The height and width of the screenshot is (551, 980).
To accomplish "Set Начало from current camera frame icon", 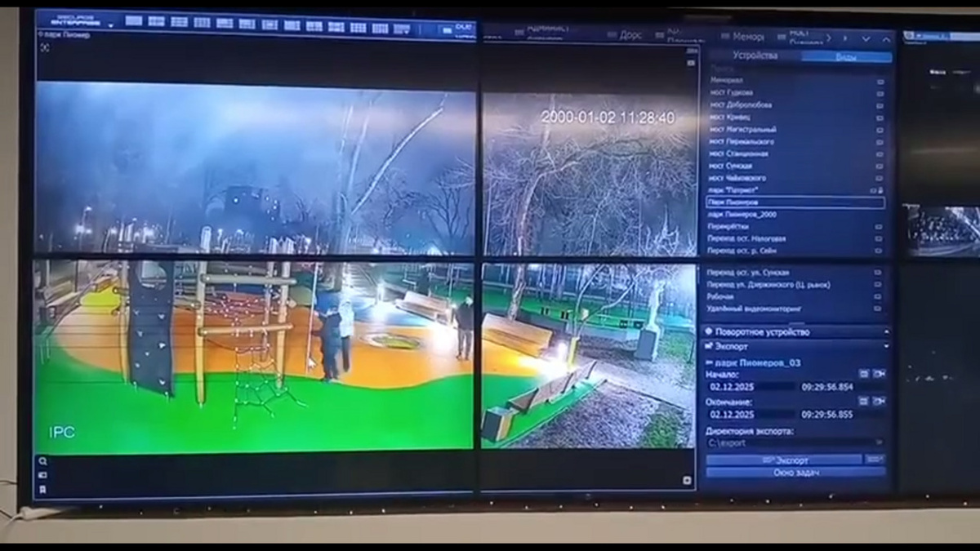I will (879, 374).
